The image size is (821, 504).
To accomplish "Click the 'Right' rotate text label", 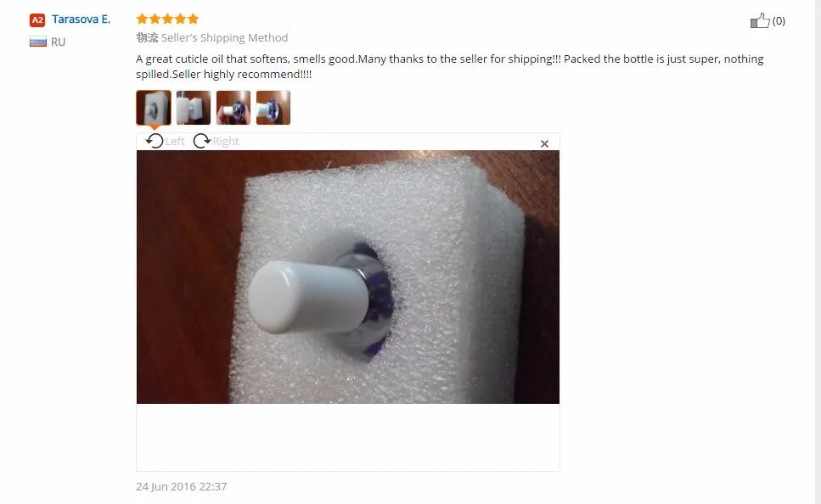I will point(226,142).
